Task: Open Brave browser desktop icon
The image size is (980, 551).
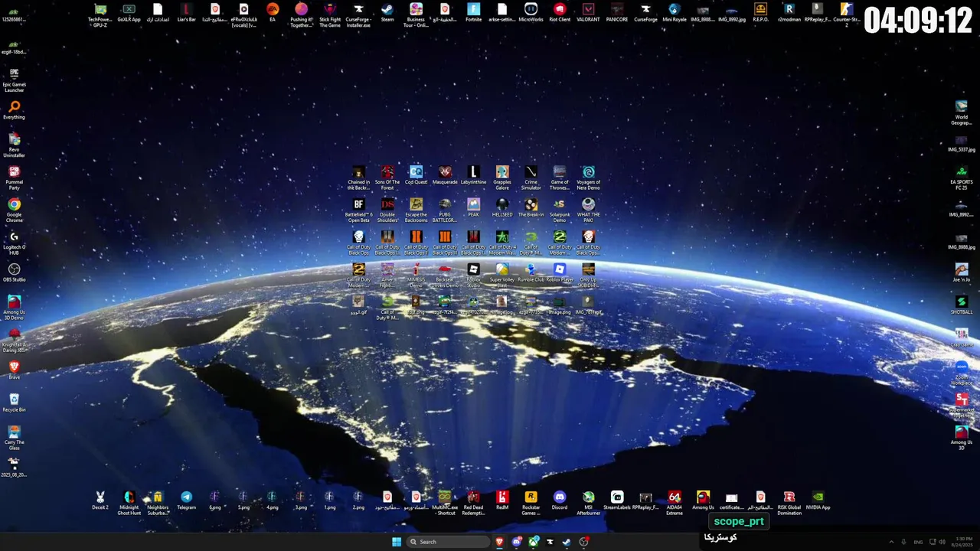Action: tap(14, 370)
